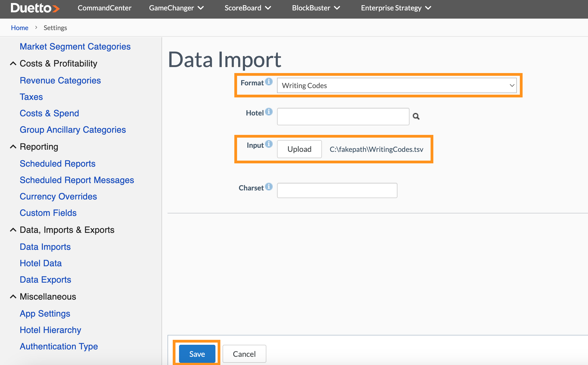588x365 pixels.
Task: Navigate to Scheduled Reports
Action: coord(57,163)
